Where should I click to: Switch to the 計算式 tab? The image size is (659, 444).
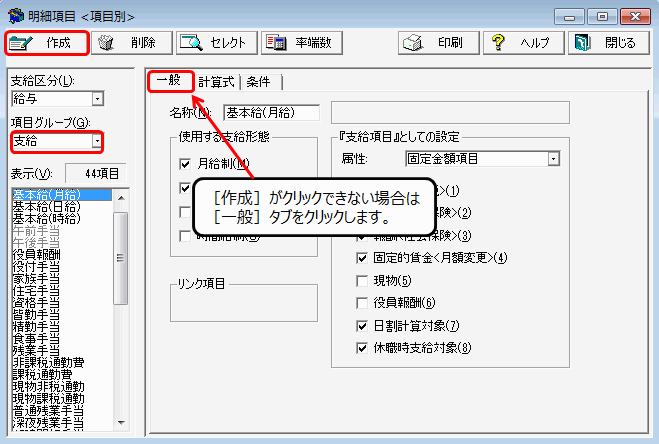tap(217, 82)
